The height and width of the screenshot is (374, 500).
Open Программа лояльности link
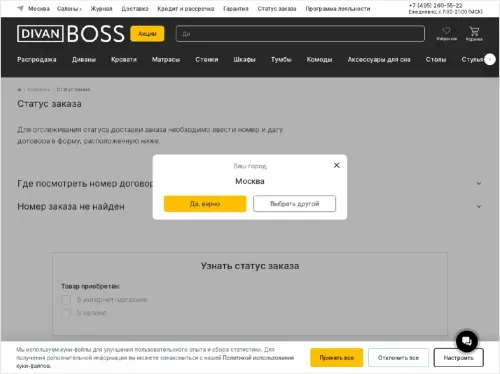click(338, 9)
